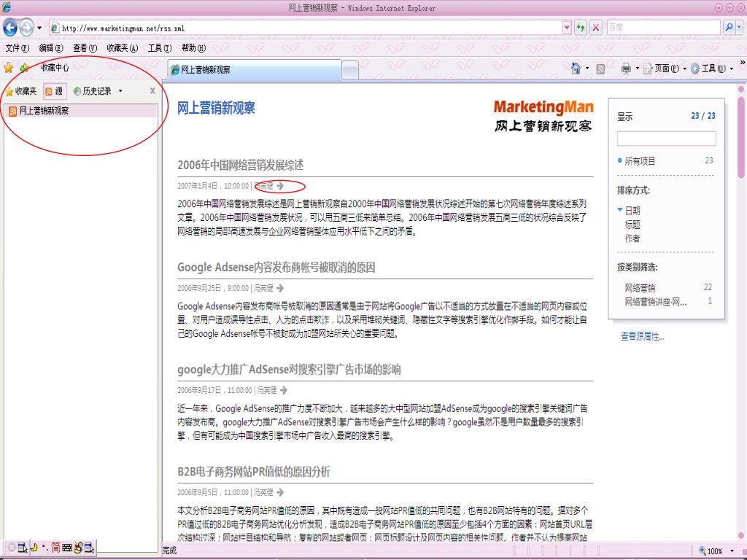Expand the command bar overflow chevron
This screenshot has height=560, width=747.
pyautogui.click(x=742, y=63)
